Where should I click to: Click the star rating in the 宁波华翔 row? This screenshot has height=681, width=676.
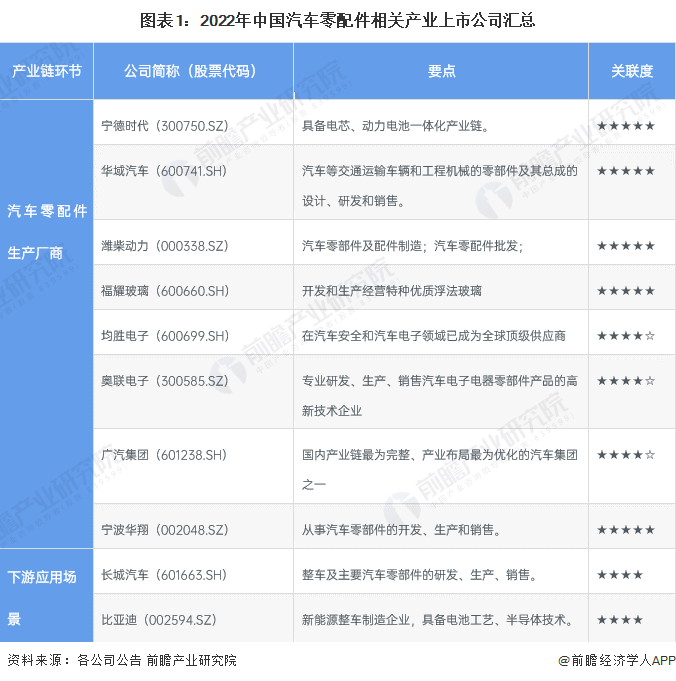pos(626,530)
